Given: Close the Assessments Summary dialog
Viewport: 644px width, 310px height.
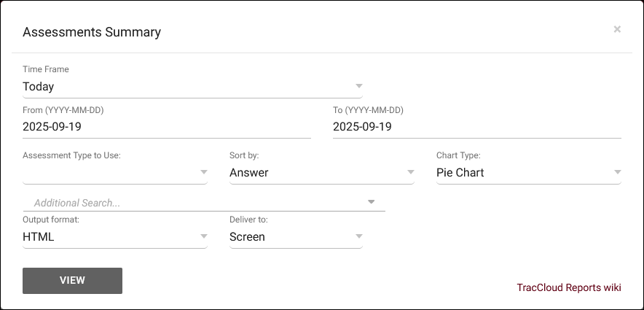Looking at the screenshot, I should coord(617,30).
